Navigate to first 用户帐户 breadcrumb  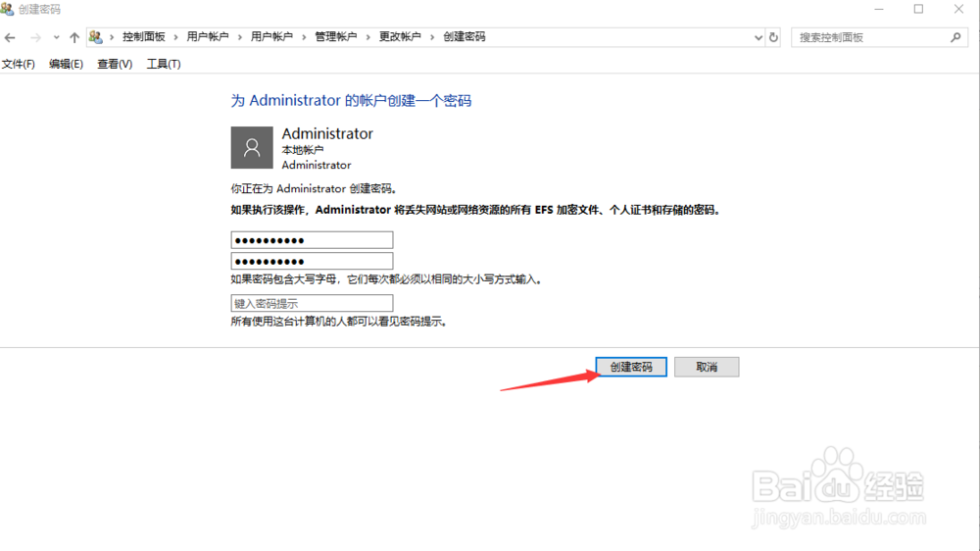(x=208, y=37)
